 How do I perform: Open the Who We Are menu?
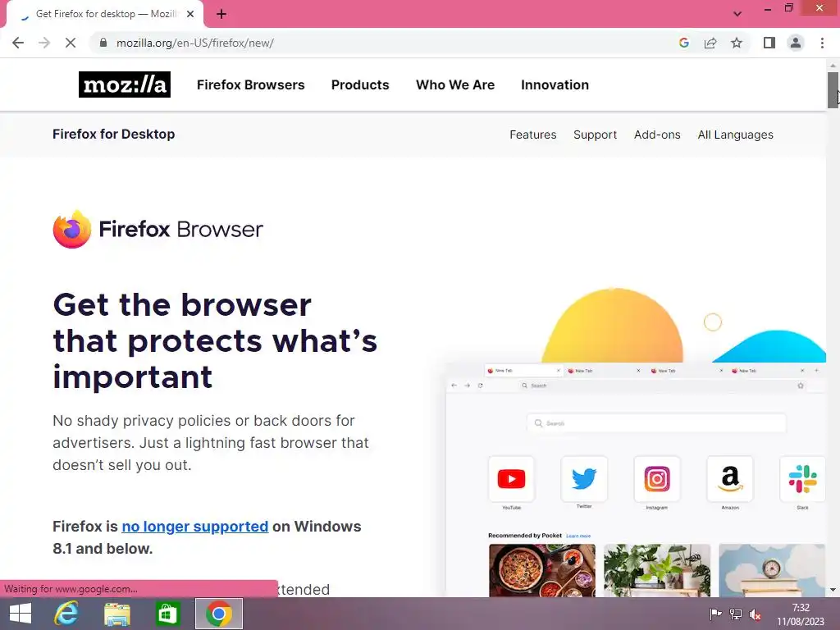455,84
